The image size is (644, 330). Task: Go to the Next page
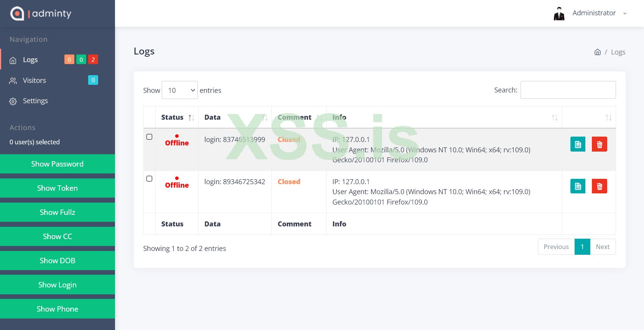(x=603, y=247)
